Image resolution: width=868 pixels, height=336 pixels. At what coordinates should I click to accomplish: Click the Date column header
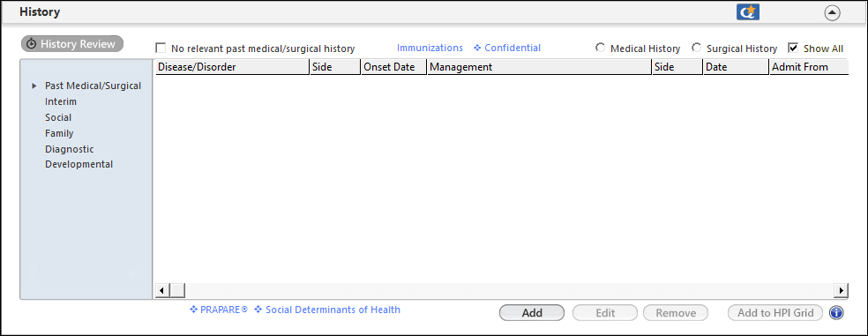point(737,67)
